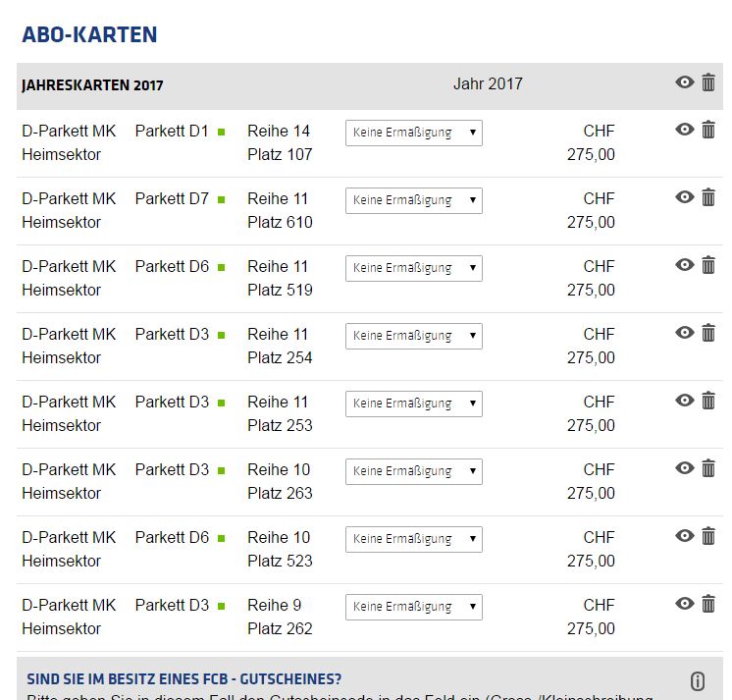The image size is (732, 700).
Task: Select Ermäßigung dropdown for Platz 253
Action: click(413, 404)
